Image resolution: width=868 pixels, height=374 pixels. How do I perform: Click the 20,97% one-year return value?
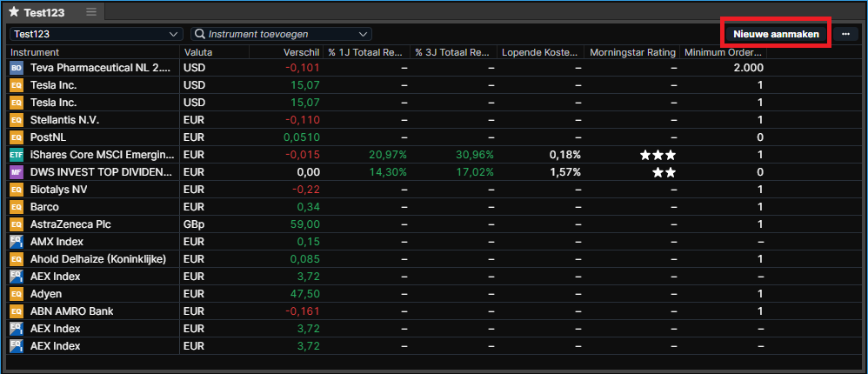[388, 155]
